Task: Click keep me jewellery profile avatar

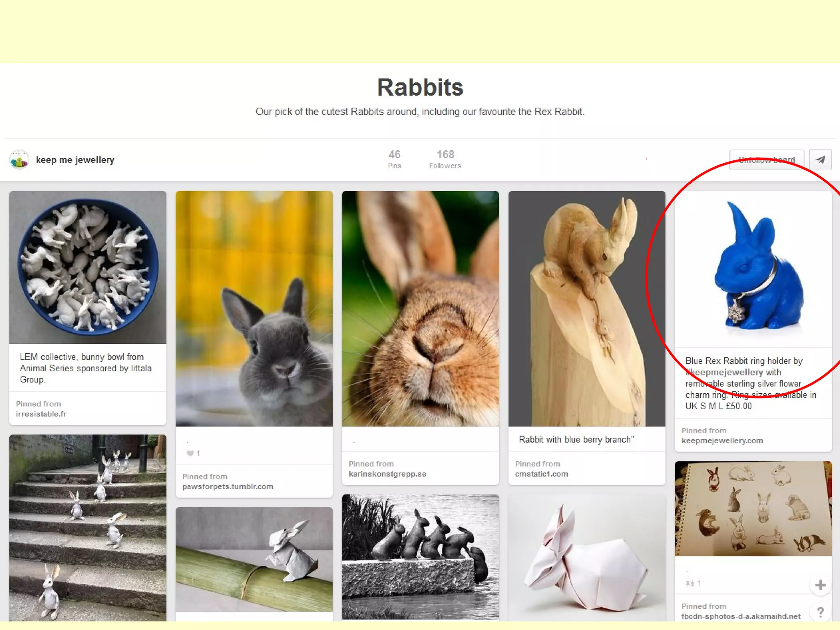Action: coord(19,160)
